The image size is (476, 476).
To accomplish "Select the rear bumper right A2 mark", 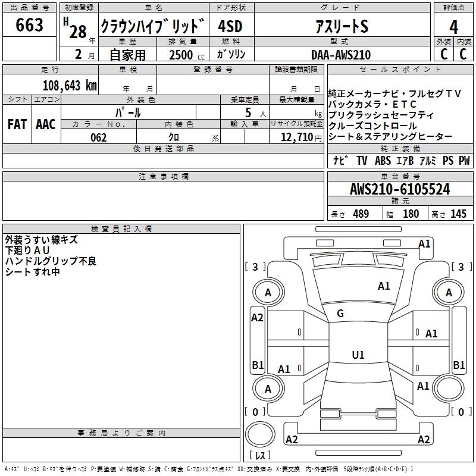I will click(x=424, y=440).
